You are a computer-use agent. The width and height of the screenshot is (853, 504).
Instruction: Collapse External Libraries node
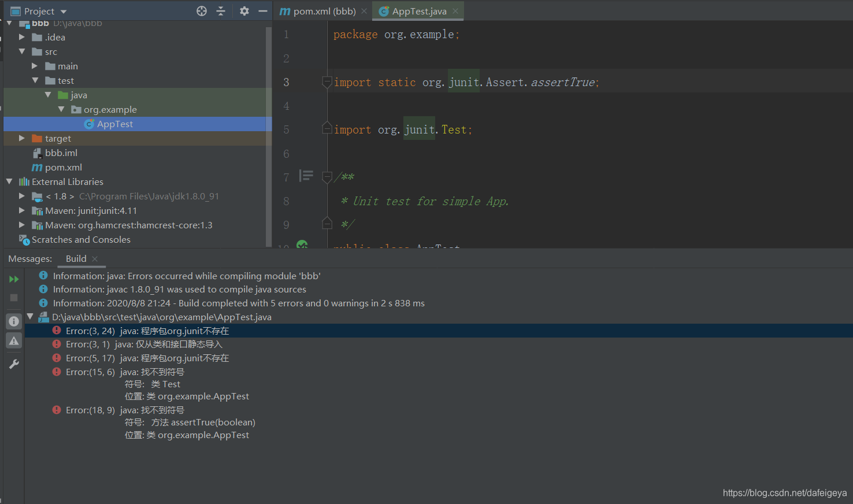9,181
